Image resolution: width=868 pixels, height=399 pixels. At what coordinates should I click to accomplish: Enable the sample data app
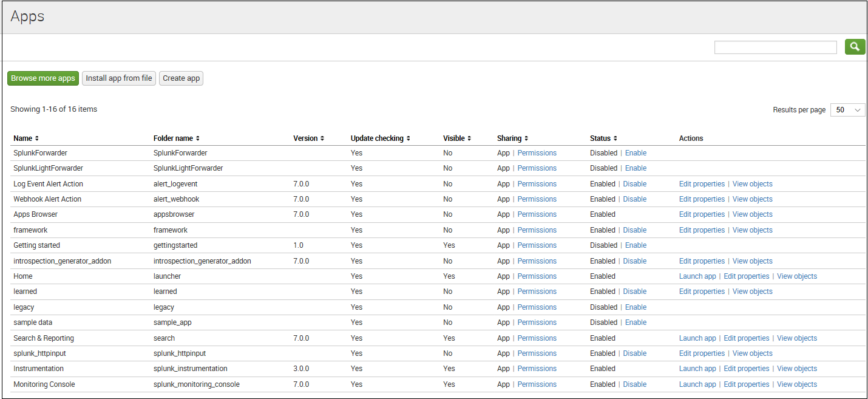(x=636, y=322)
